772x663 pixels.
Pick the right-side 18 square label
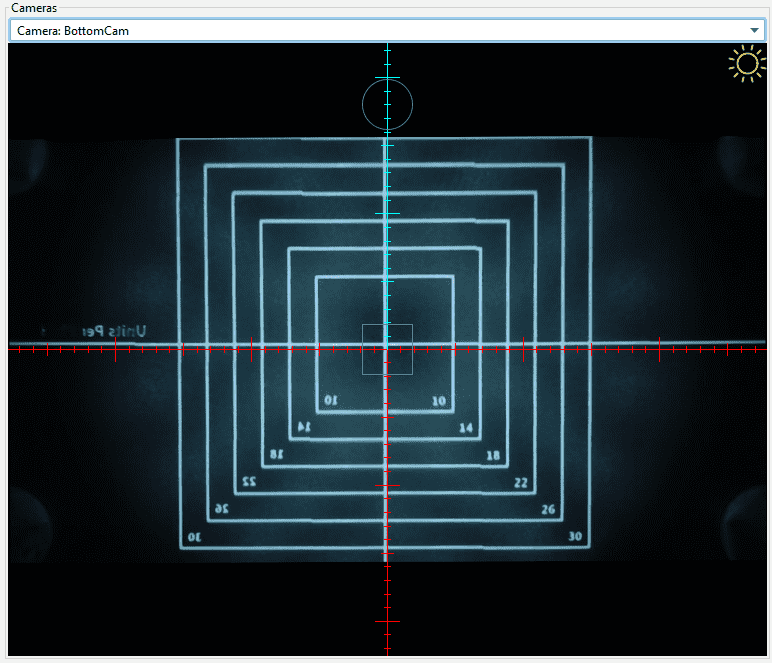click(492, 455)
